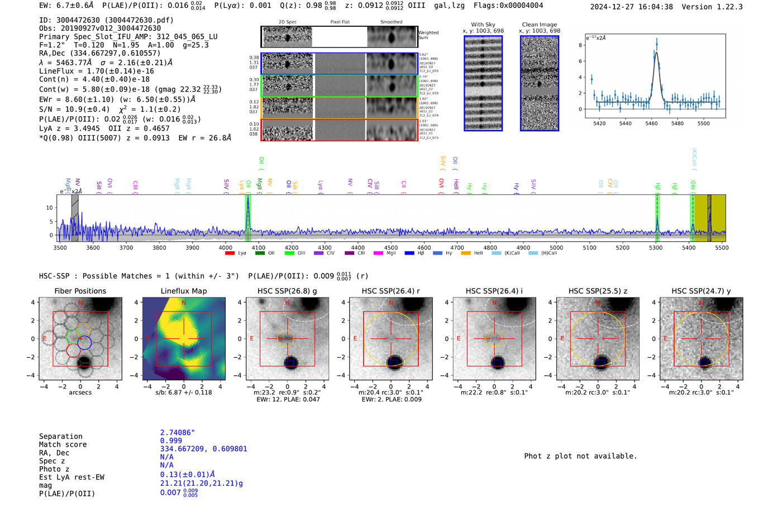
Task: Select the orange-bordered 2D spectrum fiber row
Action: click(339, 108)
